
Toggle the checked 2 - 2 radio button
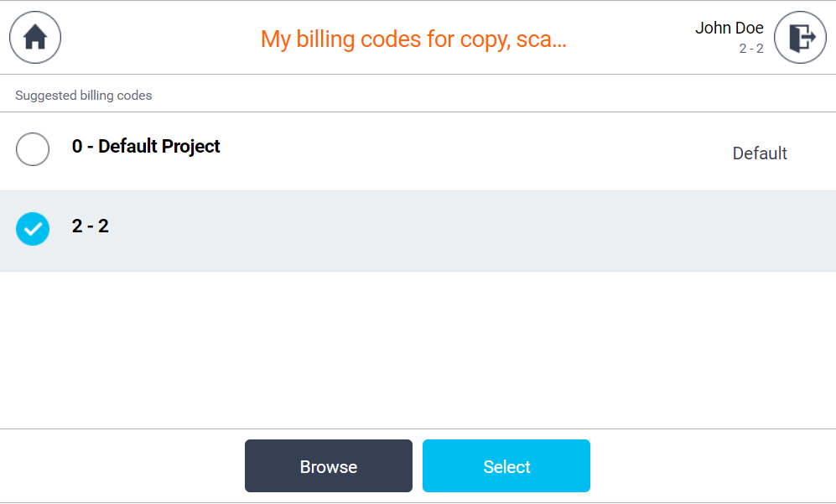pyautogui.click(x=33, y=229)
